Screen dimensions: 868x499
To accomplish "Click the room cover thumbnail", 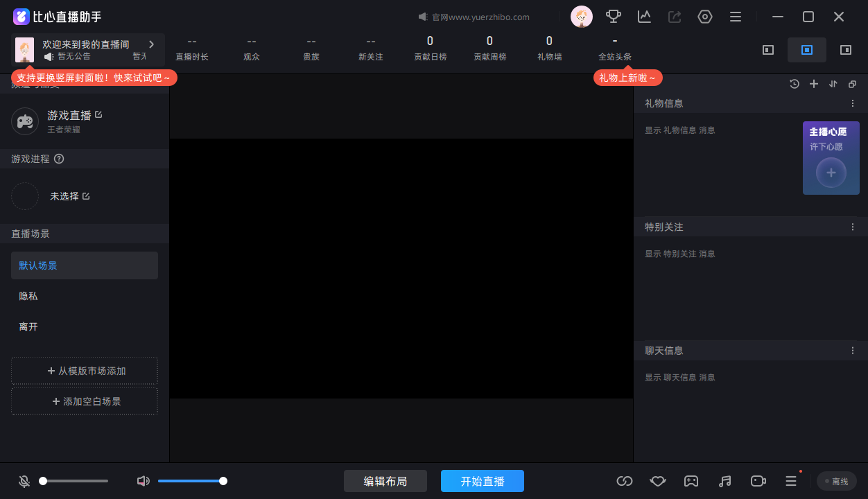I will (25, 50).
